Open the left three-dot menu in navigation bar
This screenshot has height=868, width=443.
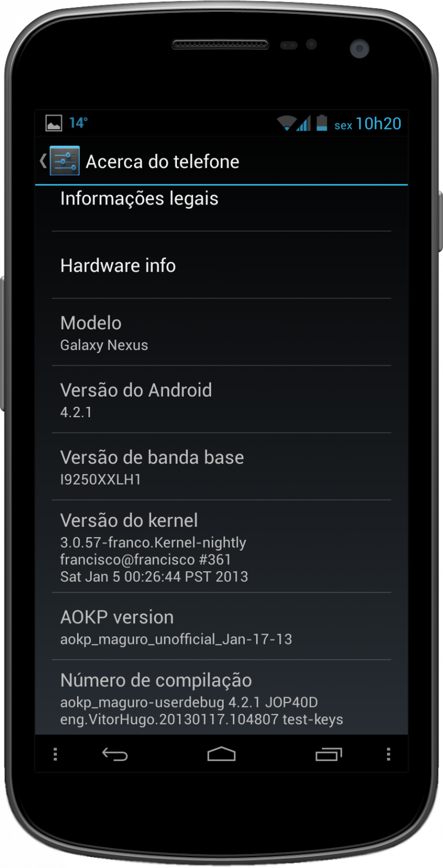coord(55,754)
